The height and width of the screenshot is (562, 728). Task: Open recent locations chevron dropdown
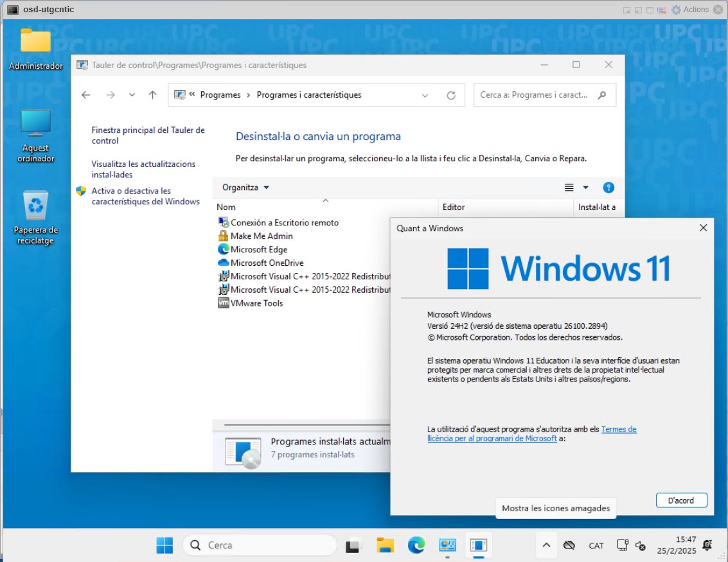tap(132, 95)
